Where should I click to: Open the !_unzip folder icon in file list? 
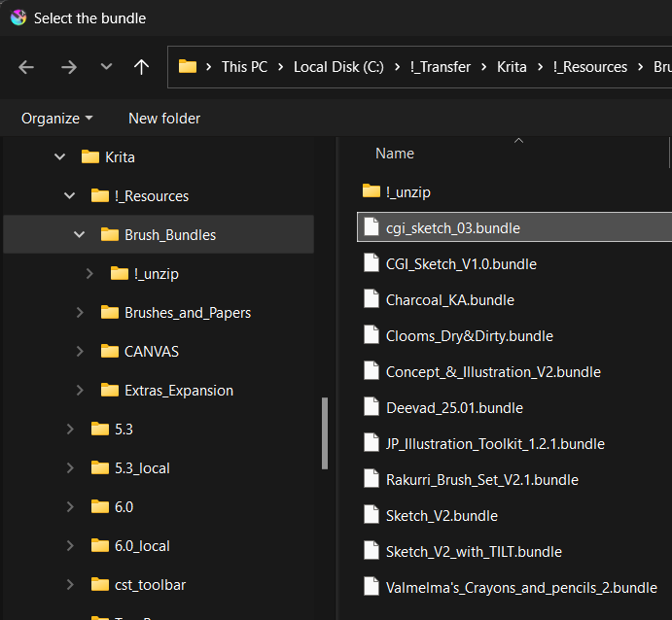[x=371, y=191]
